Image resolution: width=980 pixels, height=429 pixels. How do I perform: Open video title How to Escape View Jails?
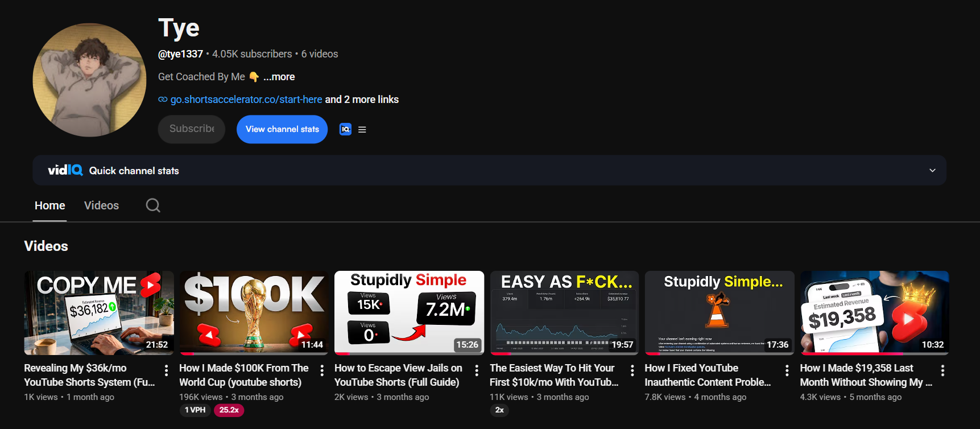coord(398,375)
